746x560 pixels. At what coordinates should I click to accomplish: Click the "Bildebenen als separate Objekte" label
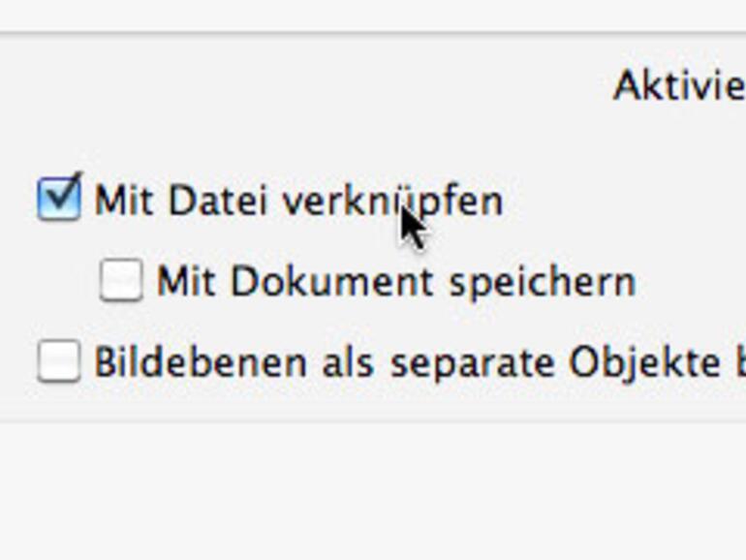point(417,361)
